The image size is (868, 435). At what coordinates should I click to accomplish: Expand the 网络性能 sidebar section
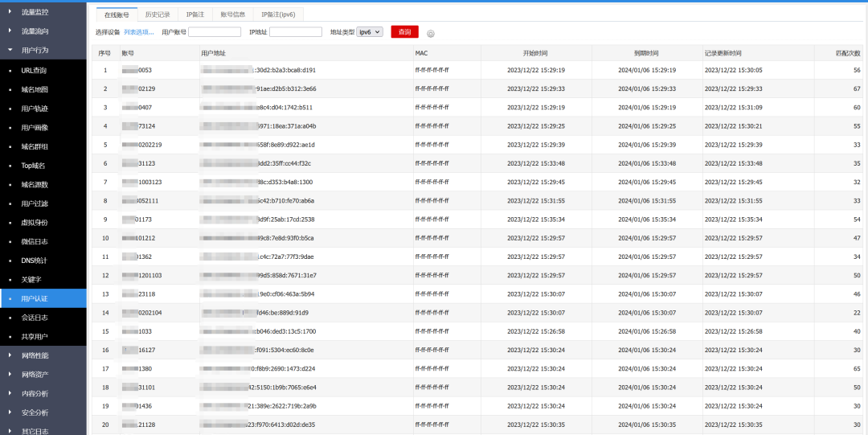tap(43, 355)
